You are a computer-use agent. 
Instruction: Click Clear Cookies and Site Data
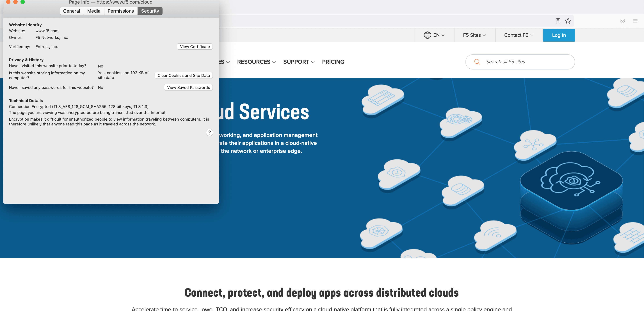184,75
